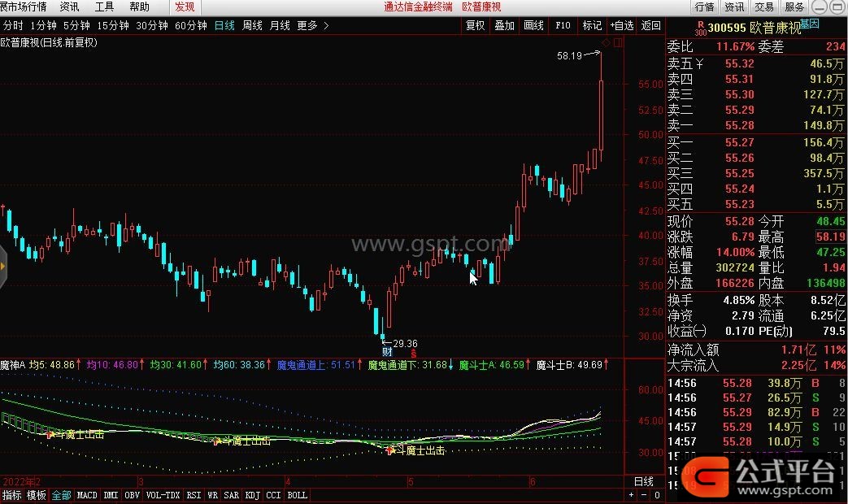Click the 欧普康视(日线.前复权) chart title
Viewport: 848px width, 504px height.
[x=49, y=43]
